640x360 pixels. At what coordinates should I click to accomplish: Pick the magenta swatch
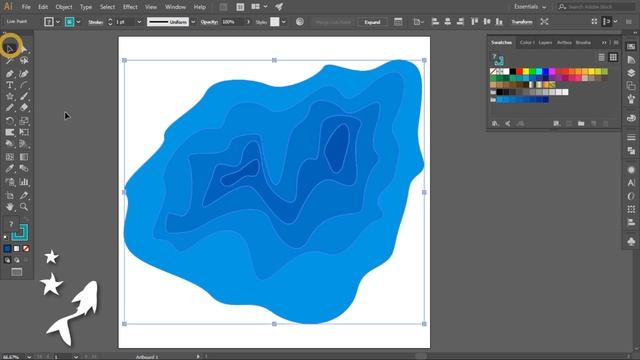point(552,71)
